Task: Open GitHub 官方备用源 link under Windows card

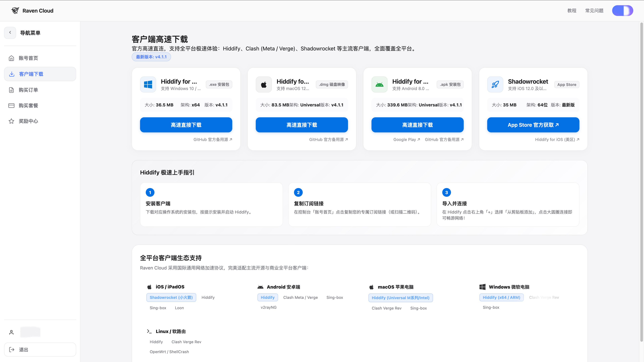Action: point(213,139)
